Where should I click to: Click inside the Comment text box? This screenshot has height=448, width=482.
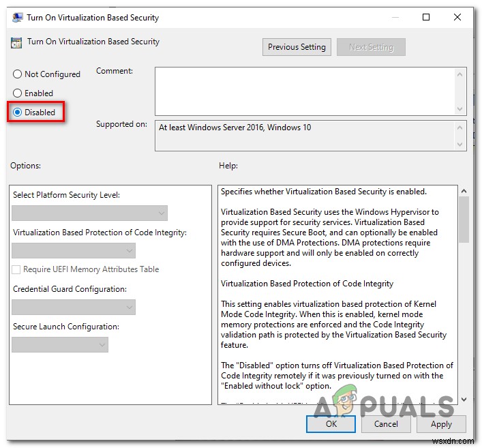click(304, 91)
